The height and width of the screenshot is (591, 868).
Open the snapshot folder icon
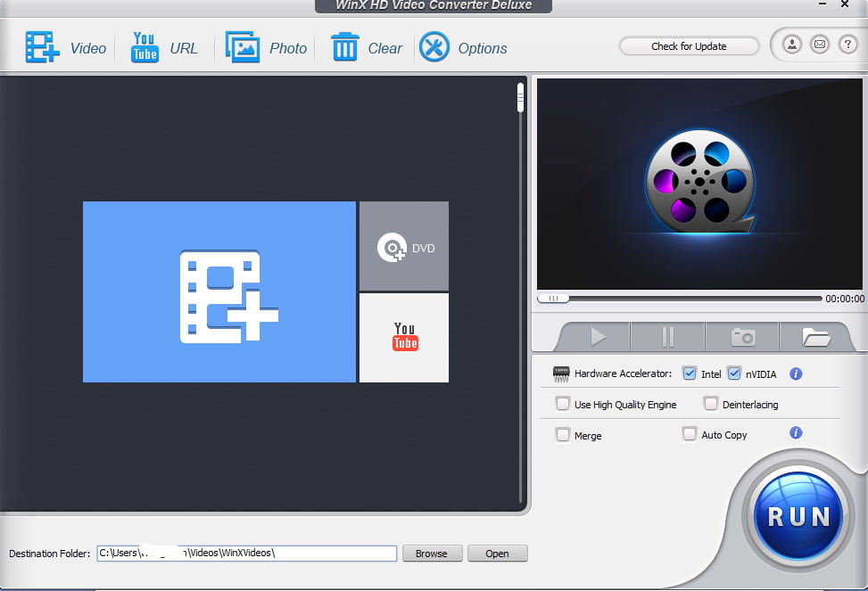coord(815,336)
